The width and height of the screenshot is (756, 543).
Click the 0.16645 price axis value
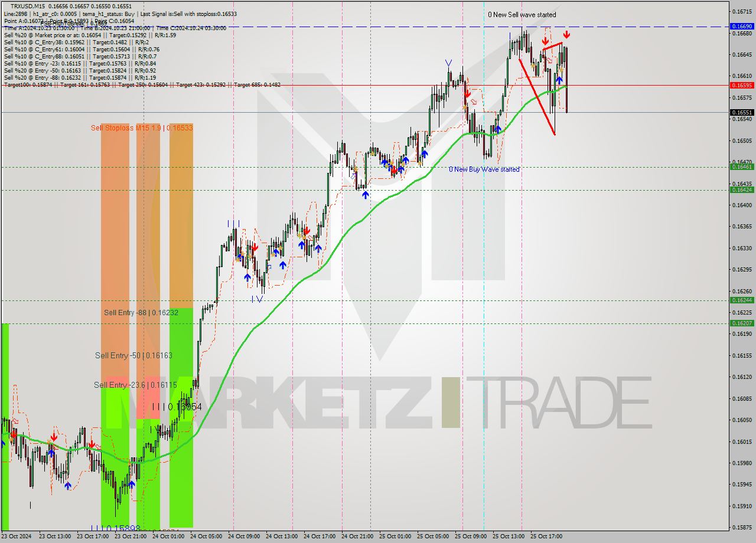click(742, 54)
